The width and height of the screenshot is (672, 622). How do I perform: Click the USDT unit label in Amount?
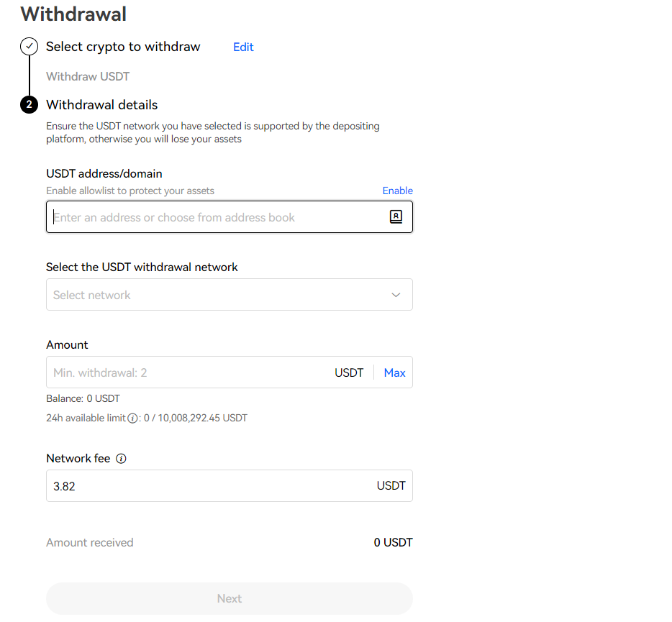tap(349, 372)
